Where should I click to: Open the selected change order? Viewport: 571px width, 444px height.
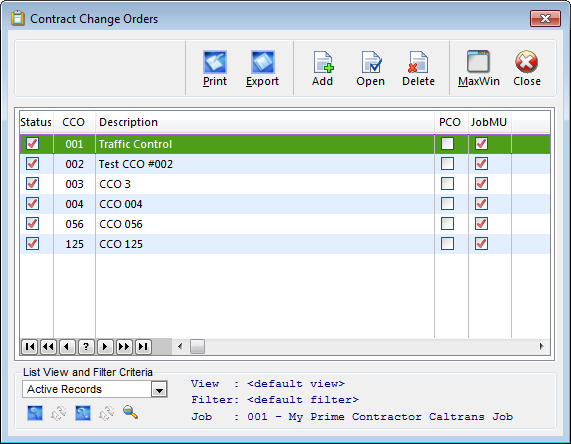370,68
